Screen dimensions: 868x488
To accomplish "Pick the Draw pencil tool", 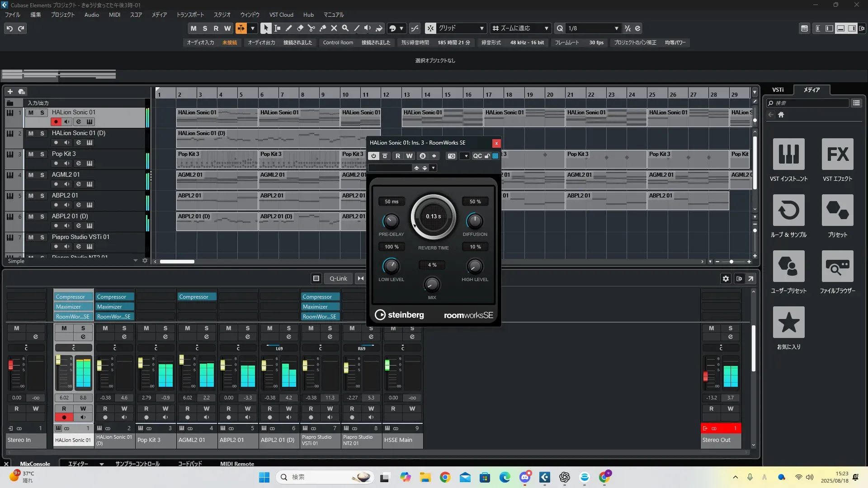I will tap(288, 28).
